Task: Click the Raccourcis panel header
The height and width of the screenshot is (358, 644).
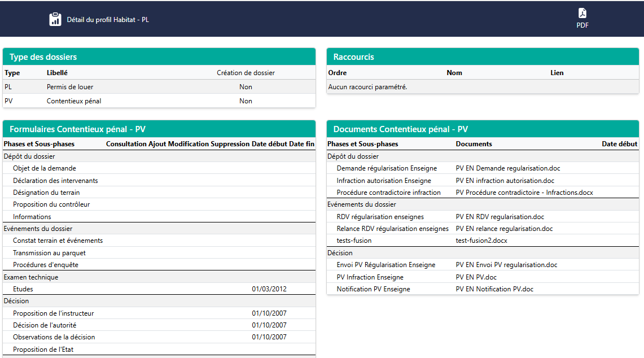Action: 354,57
